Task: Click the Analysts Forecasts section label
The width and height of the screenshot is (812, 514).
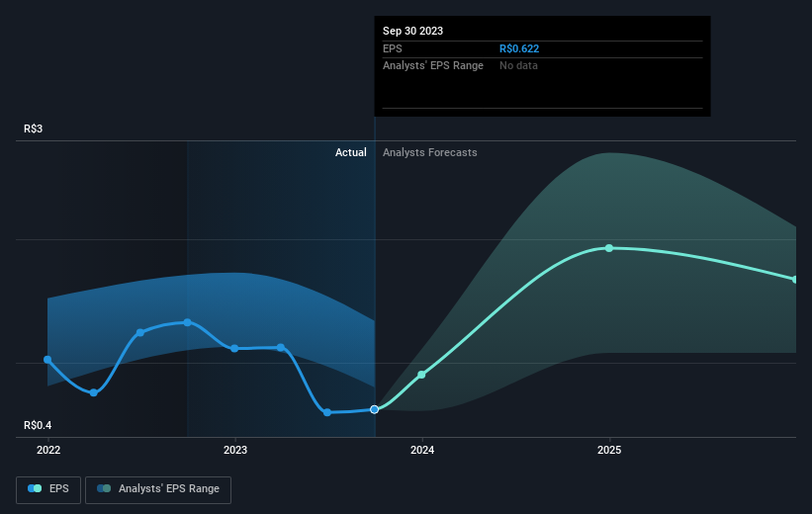Action: (430, 152)
